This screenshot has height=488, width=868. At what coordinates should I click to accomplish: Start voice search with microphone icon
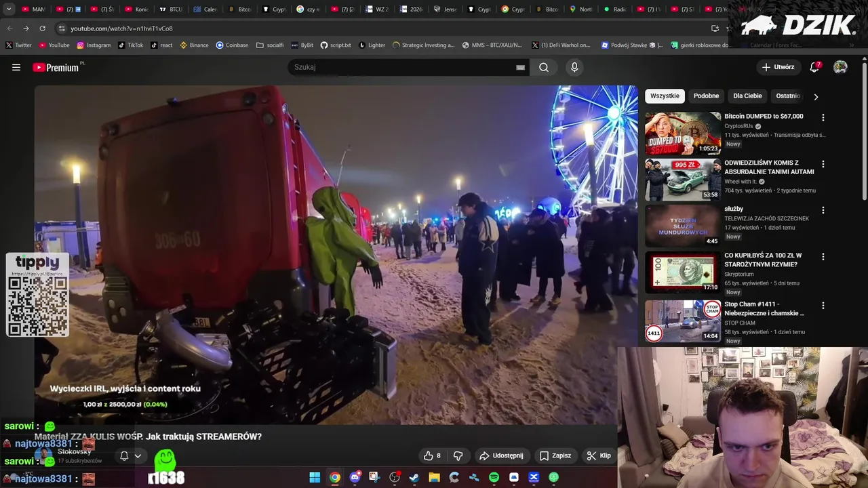574,67
